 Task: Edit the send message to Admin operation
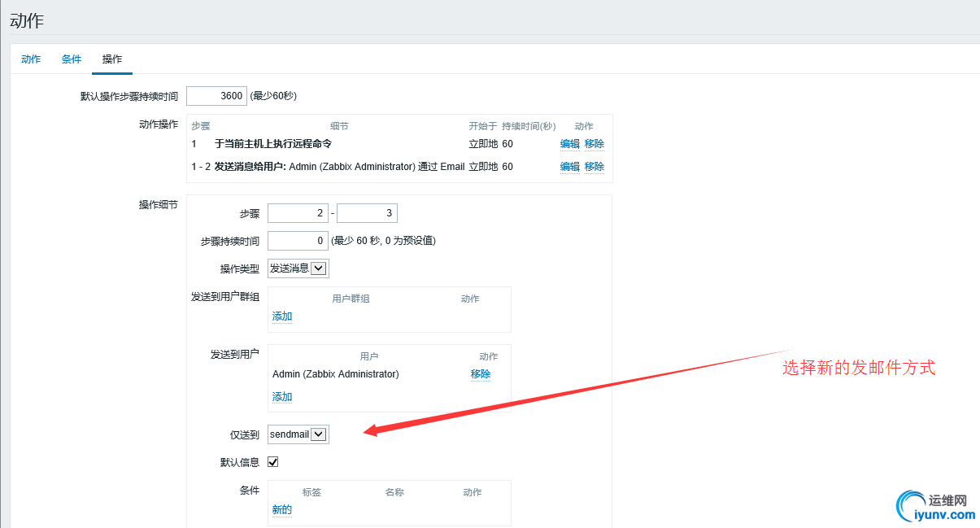(569, 167)
